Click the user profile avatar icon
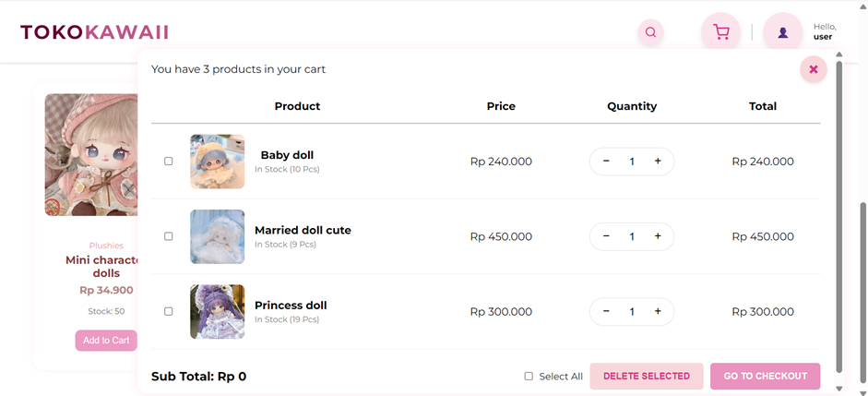Screen dimensions: 868x396 point(782,32)
